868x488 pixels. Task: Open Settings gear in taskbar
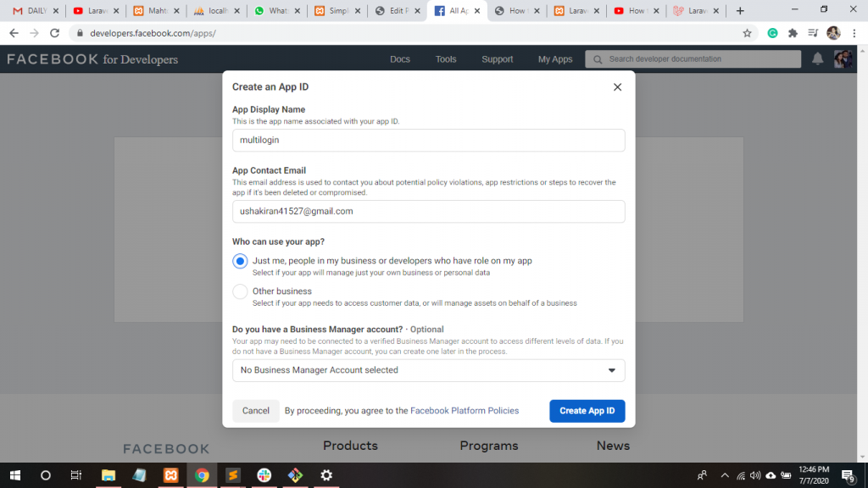(326, 475)
